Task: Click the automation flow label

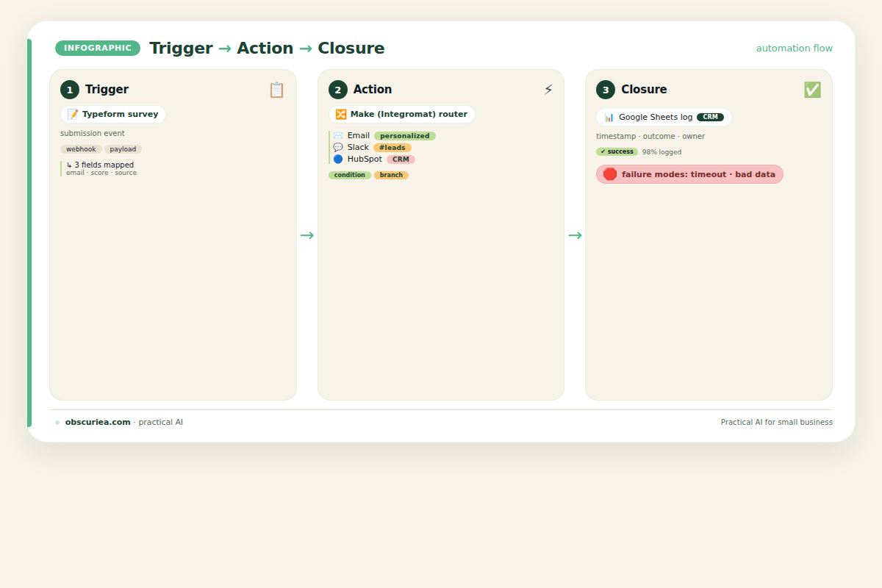Action: [x=795, y=49]
